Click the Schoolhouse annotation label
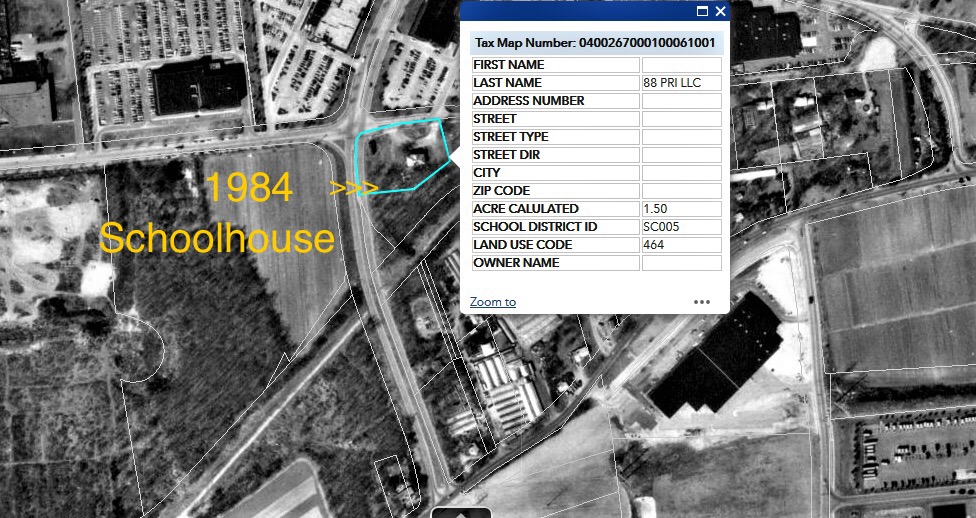The width and height of the screenshot is (976, 518). [x=216, y=239]
